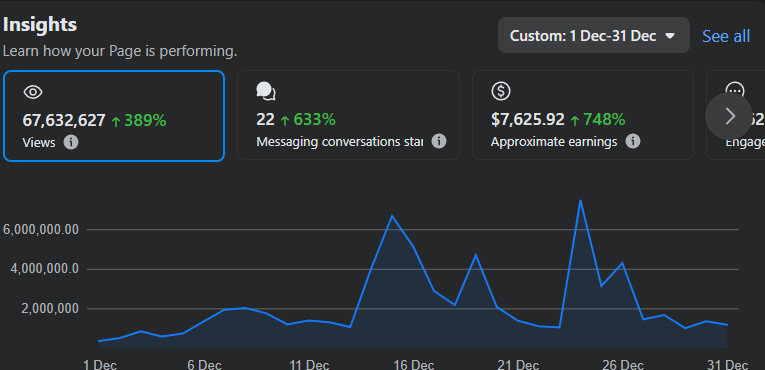The image size is (765, 370).
Task: Click the 6,000,000.00 axis label
Action: pyautogui.click(x=41, y=229)
